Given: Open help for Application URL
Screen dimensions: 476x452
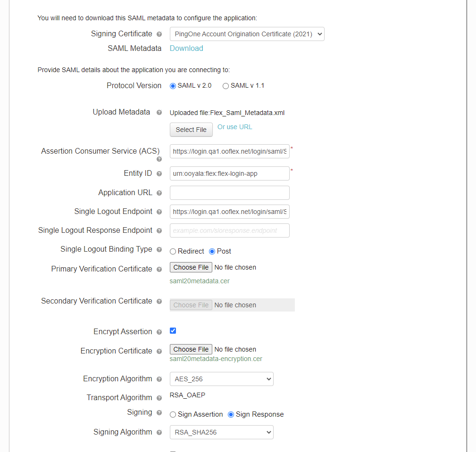Looking at the screenshot, I should click(x=159, y=193).
